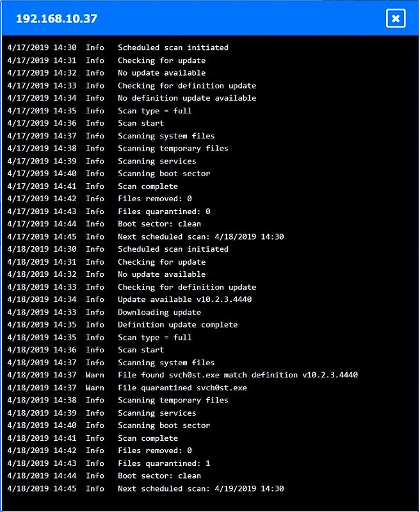Image resolution: width=420 pixels, height=512 pixels.
Task: Click the 192.168.10.37 title text
Action: point(56,19)
